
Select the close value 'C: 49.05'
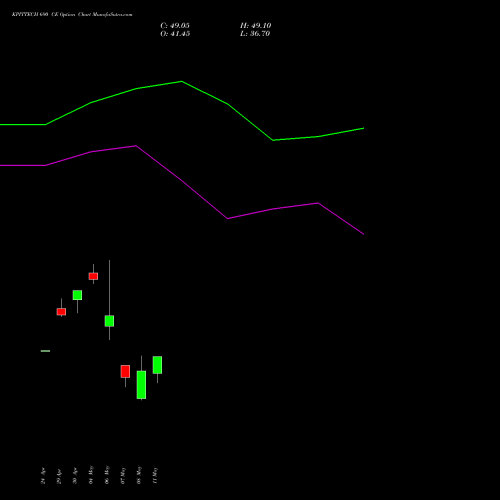[x=175, y=26]
